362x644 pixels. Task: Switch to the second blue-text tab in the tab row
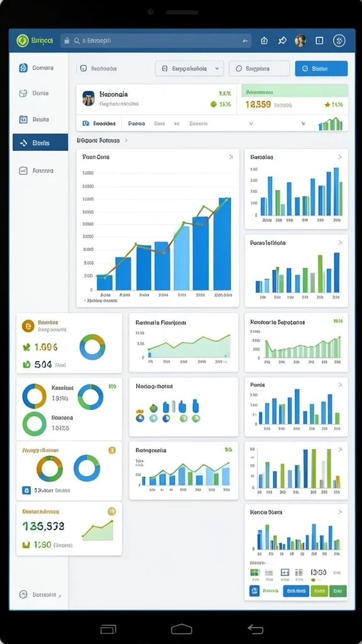pos(136,123)
